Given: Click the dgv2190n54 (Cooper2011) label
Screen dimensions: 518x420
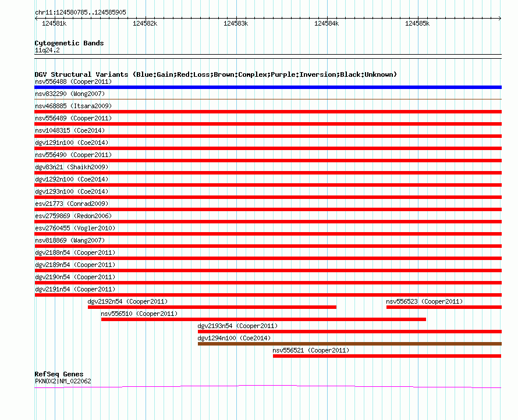Looking at the screenshot, I should pyautogui.click(x=75, y=277).
